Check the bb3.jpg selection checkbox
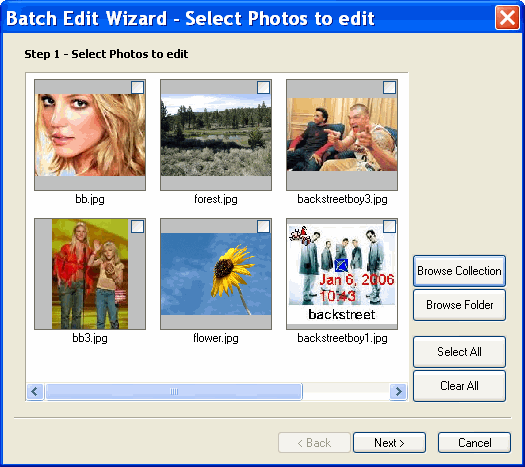This screenshot has width=525, height=467. click(x=138, y=227)
